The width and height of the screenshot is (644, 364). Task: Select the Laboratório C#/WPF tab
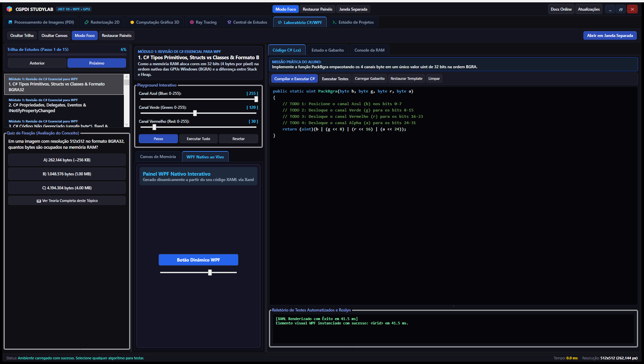point(300,22)
